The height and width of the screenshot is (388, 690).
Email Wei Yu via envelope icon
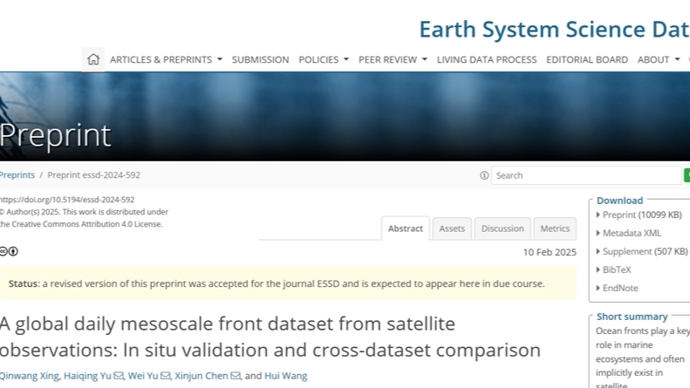point(165,376)
